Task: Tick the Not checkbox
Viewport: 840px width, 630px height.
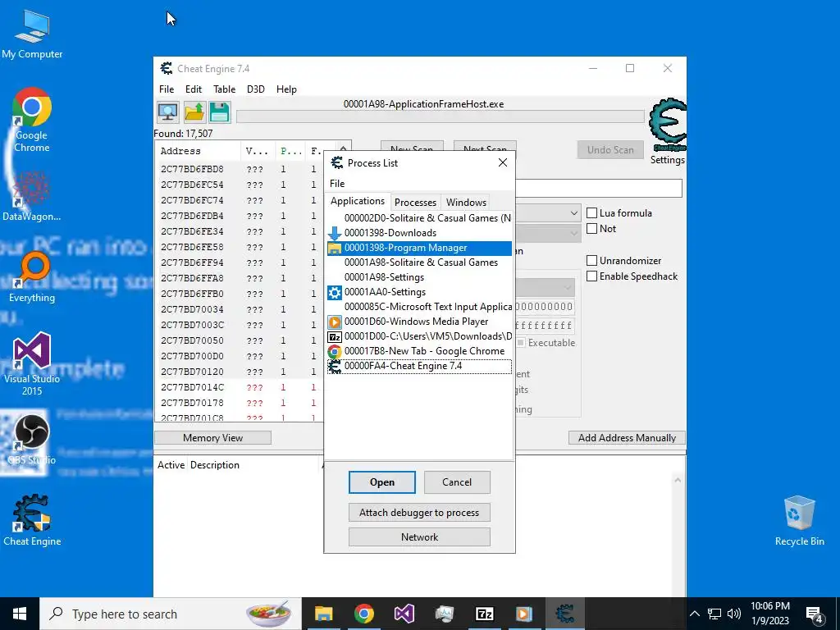Action: pyautogui.click(x=592, y=228)
